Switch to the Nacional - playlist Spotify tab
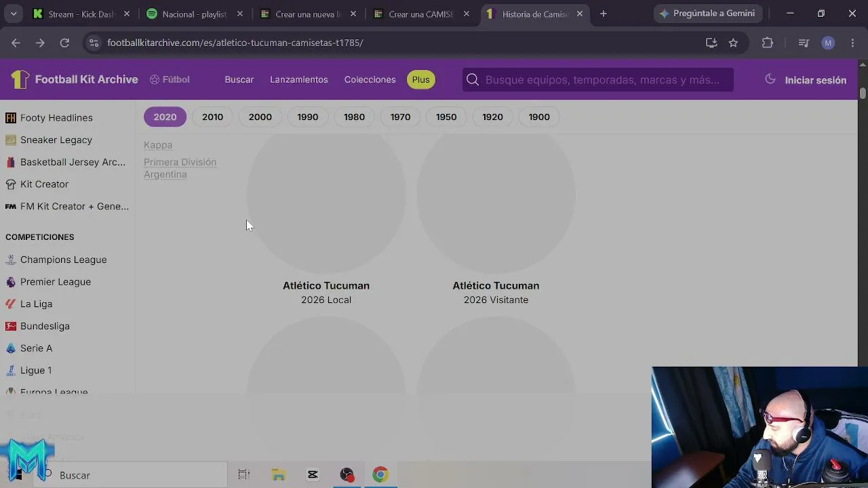The height and width of the screenshot is (488, 868). click(x=195, y=14)
